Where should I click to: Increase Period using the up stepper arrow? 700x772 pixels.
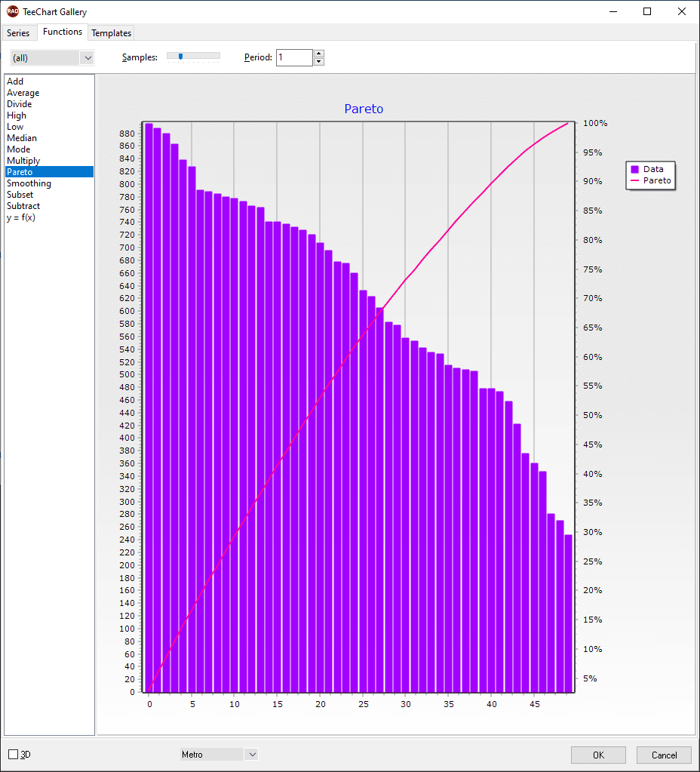pyautogui.click(x=318, y=54)
